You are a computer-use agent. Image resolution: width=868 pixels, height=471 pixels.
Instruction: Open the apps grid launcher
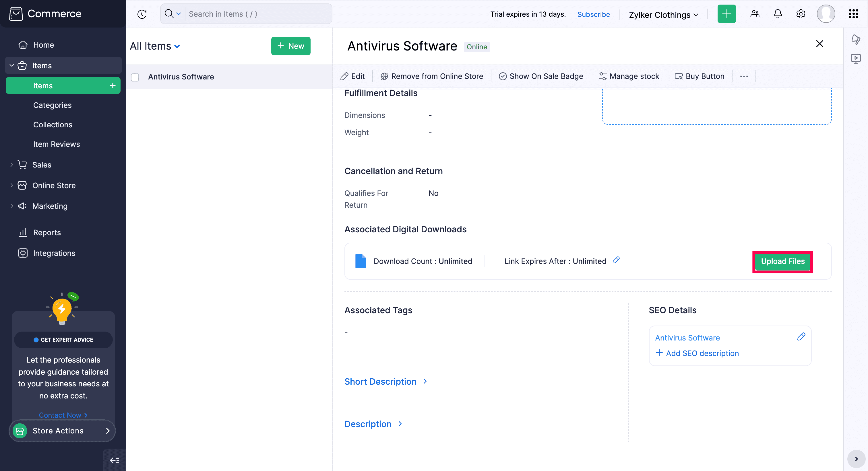click(853, 14)
